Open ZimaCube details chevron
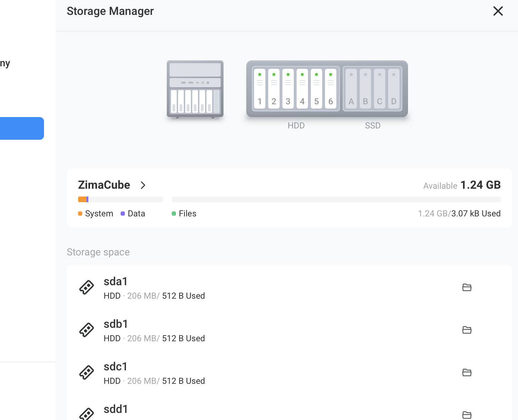Screen dimensions: 518x420 pos(143,185)
